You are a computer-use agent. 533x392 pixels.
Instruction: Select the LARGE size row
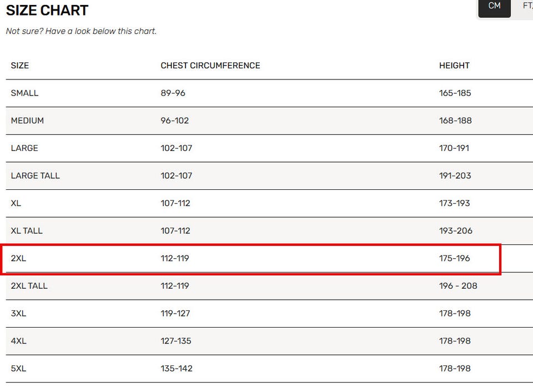(269, 148)
